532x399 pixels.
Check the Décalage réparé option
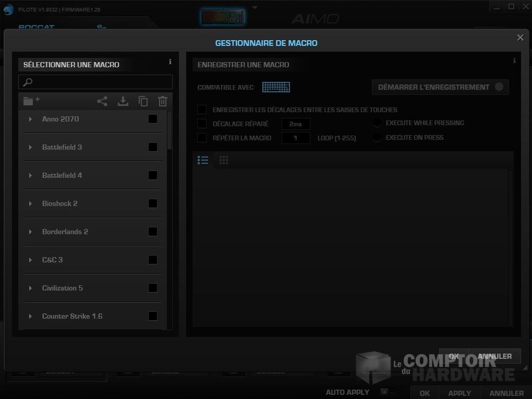click(202, 124)
